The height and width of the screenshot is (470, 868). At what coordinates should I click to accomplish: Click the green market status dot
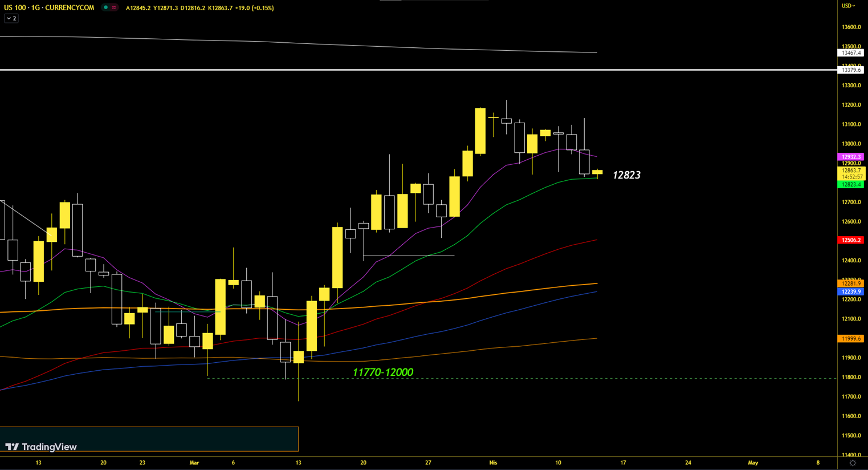coord(105,7)
